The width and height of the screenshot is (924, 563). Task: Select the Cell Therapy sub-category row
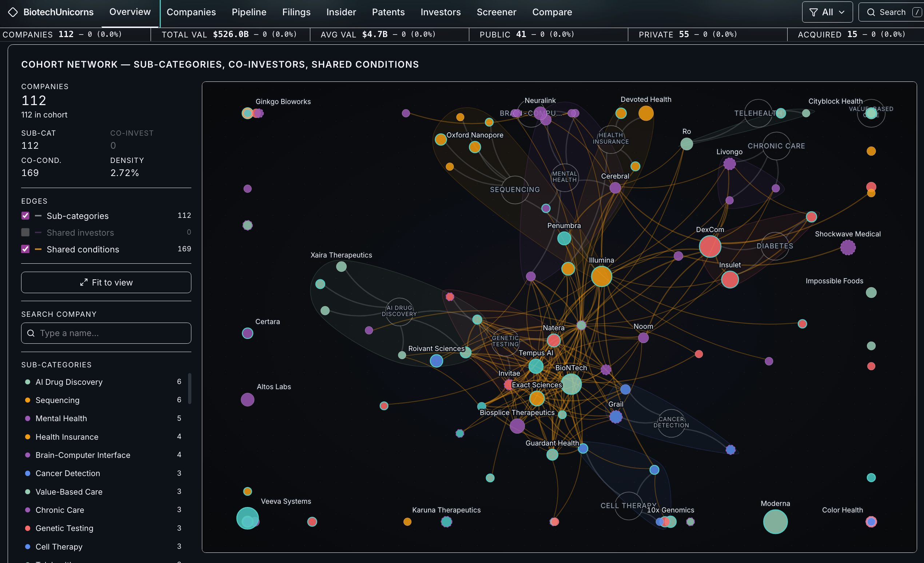pos(103,547)
